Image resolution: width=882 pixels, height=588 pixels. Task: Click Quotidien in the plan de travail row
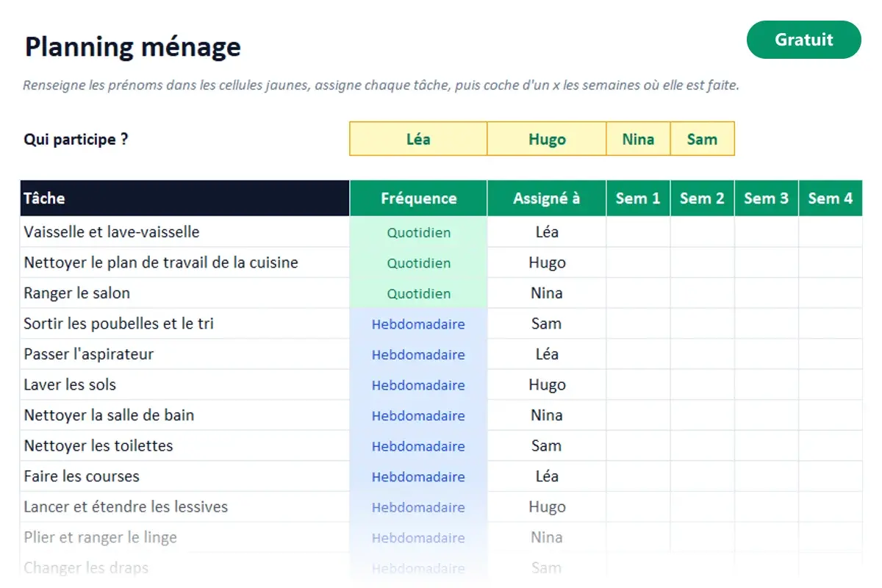tap(419, 263)
